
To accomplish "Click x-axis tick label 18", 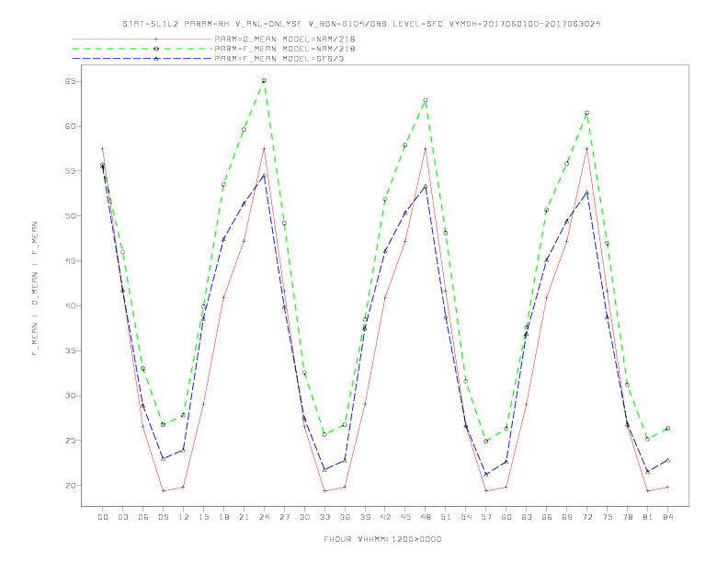I will coord(223,517).
